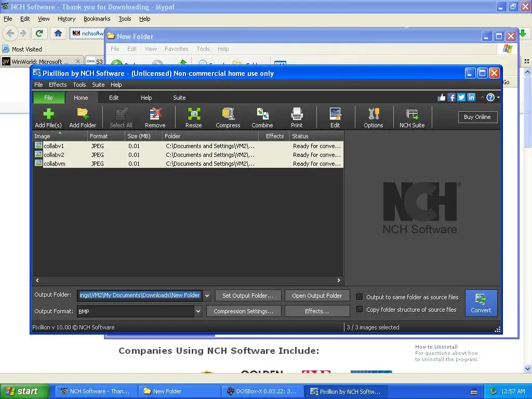The width and height of the screenshot is (532, 399).
Task: Switch to the Help ribbon tab
Action: click(x=146, y=98)
